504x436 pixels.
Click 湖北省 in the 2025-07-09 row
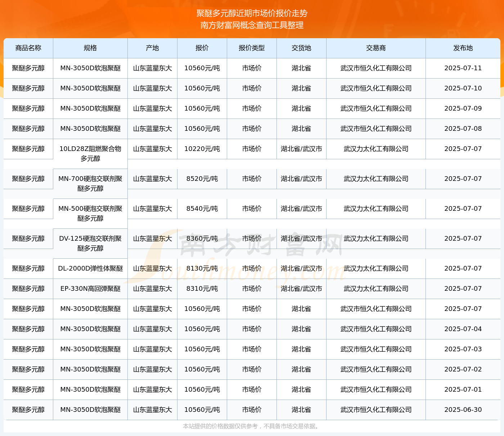(x=302, y=108)
